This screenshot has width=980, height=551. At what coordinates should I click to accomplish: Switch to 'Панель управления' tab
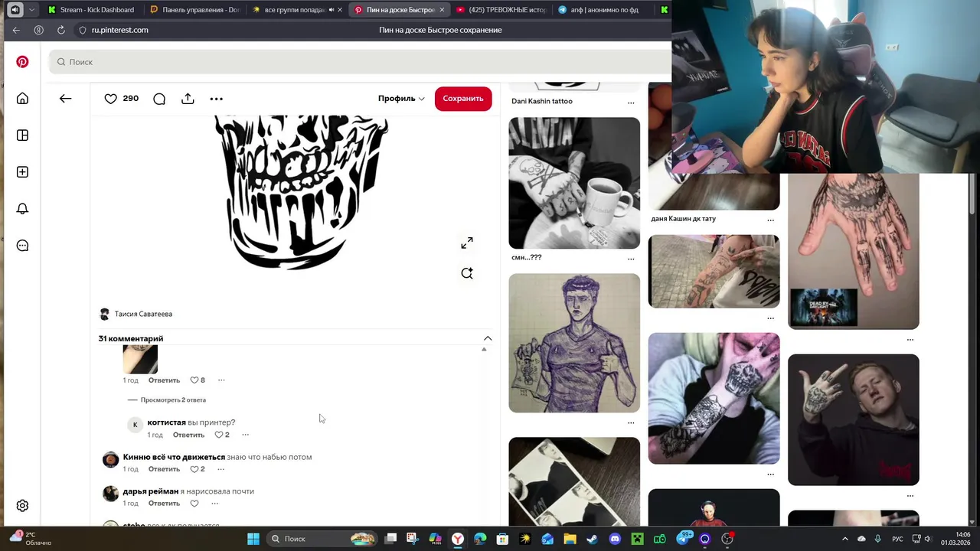[195, 10]
